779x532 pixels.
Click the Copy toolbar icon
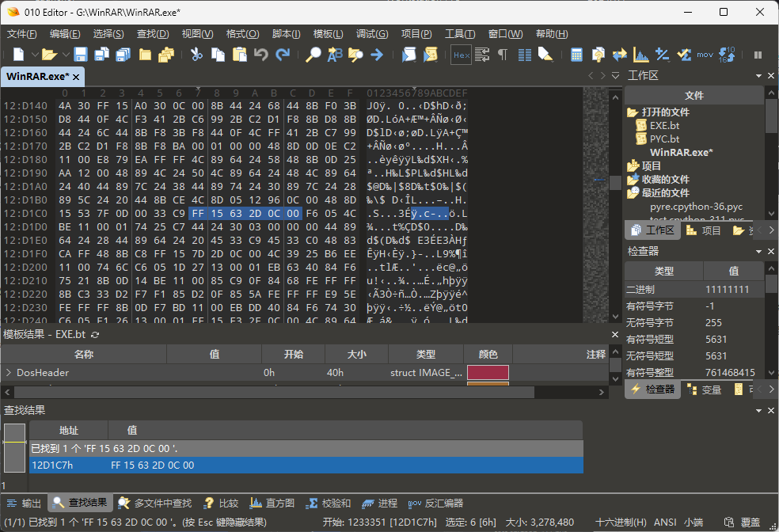click(x=218, y=54)
